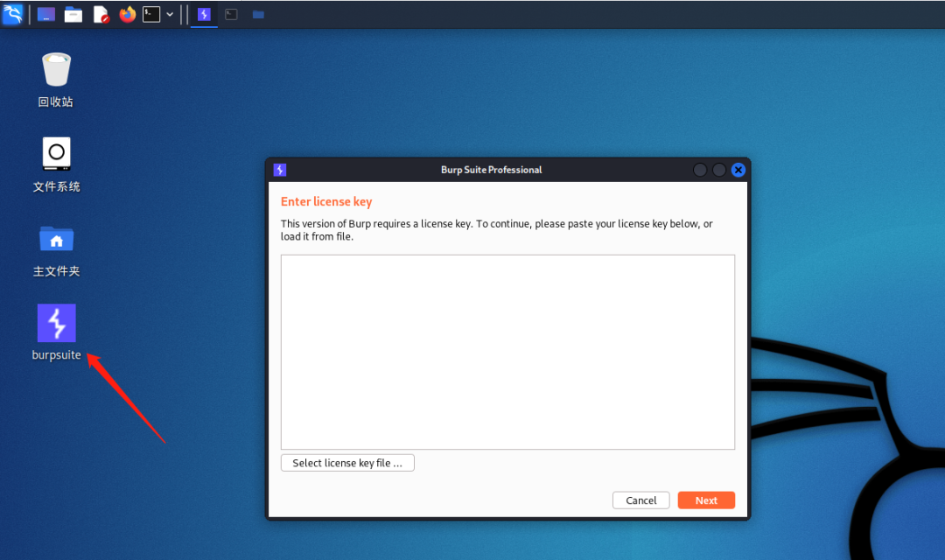Expand the terminal dropdown arrow in taskbar
945x560 pixels.
170,15
